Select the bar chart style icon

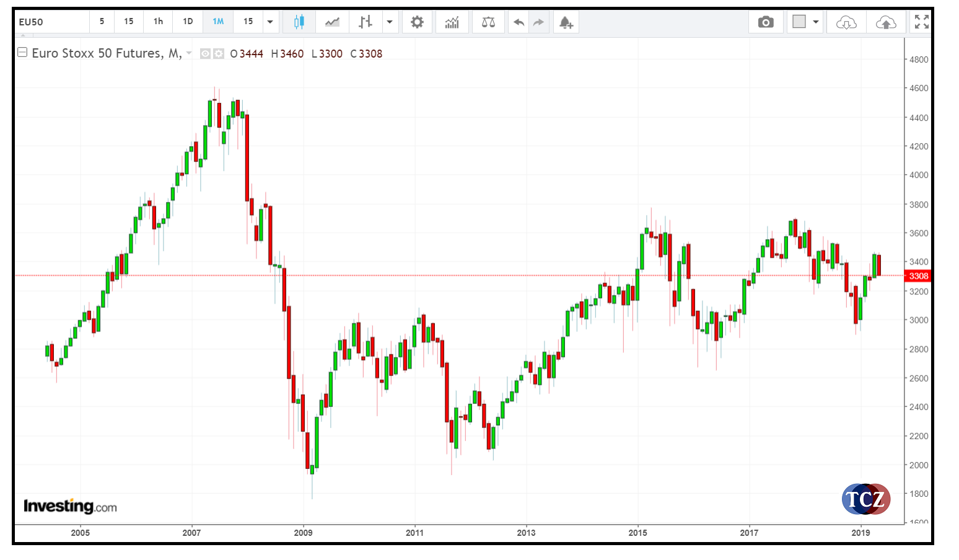coord(366,22)
